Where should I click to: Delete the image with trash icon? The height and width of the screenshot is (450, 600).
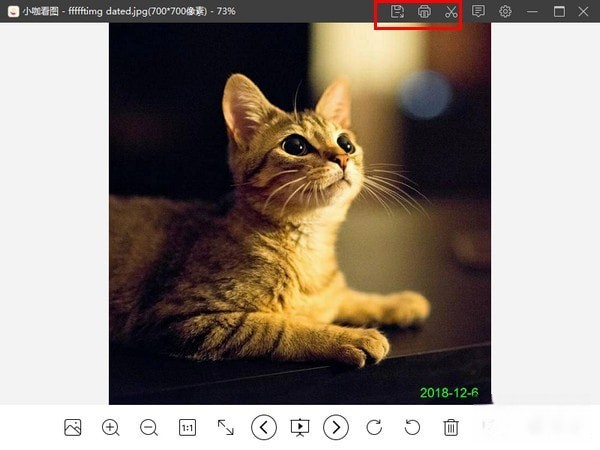coord(451,427)
